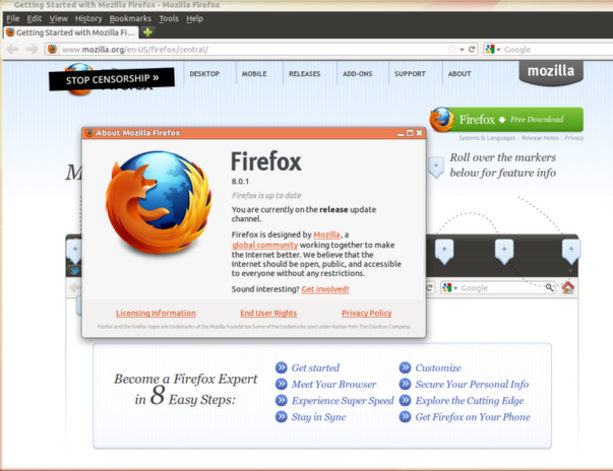Image resolution: width=613 pixels, height=471 pixels.
Task: Open the ABOUT navigation item
Action: (459, 73)
